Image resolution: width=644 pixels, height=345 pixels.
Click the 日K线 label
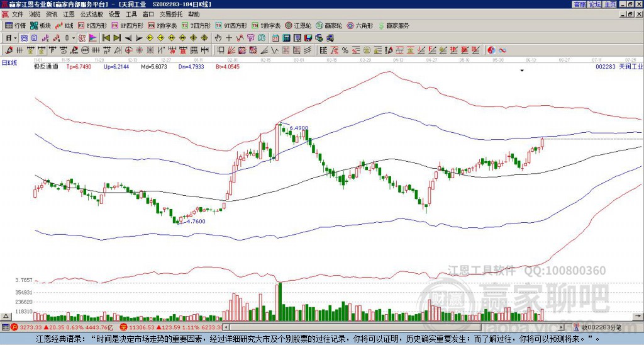(x=9, y=62)
